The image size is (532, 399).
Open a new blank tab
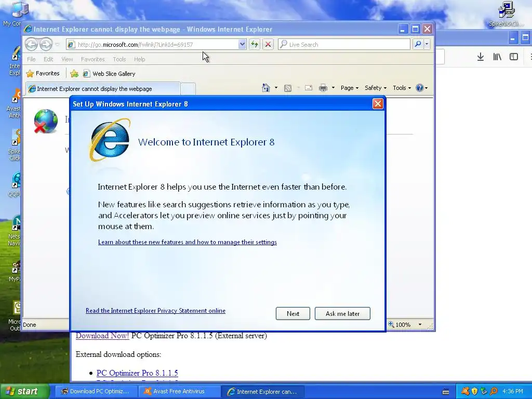point(188,89)
